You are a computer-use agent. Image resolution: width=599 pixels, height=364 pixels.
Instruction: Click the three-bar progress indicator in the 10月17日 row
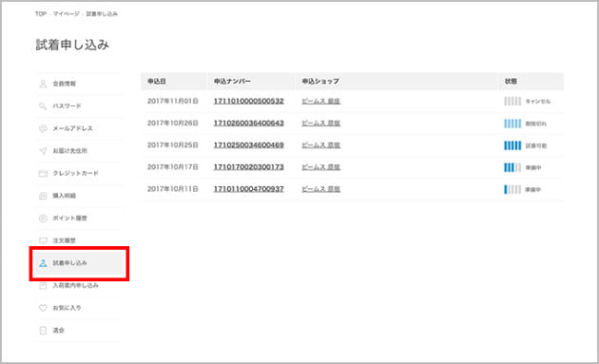click(x=512, y=167)
